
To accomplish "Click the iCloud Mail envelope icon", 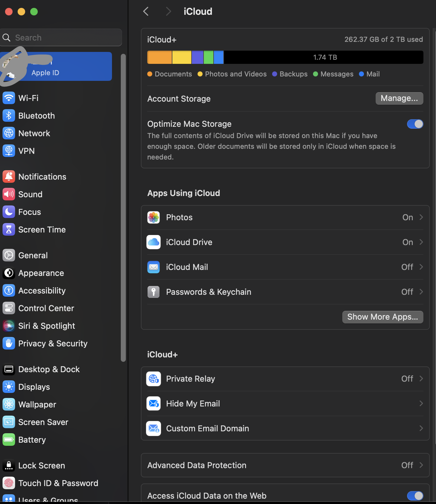I will click(154, 267).
